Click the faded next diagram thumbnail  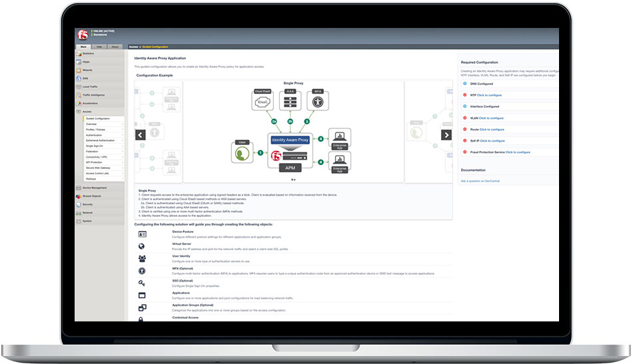[428, 132]
